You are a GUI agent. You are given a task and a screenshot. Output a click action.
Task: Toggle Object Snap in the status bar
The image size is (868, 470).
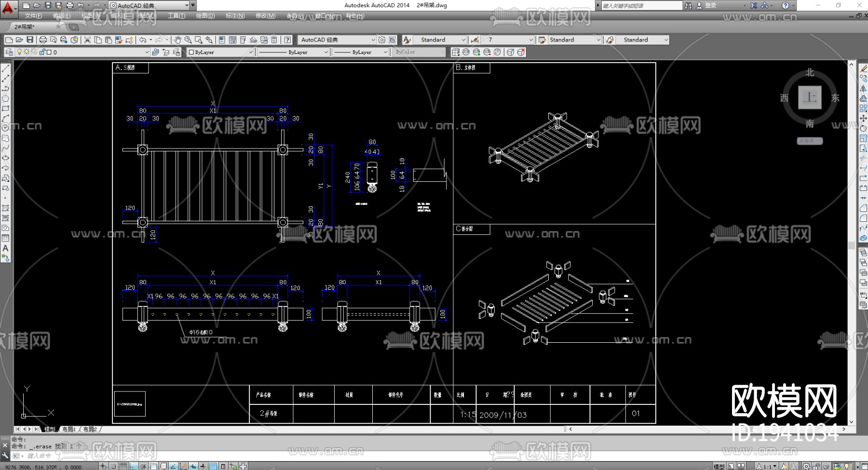[x=153, y=466]
